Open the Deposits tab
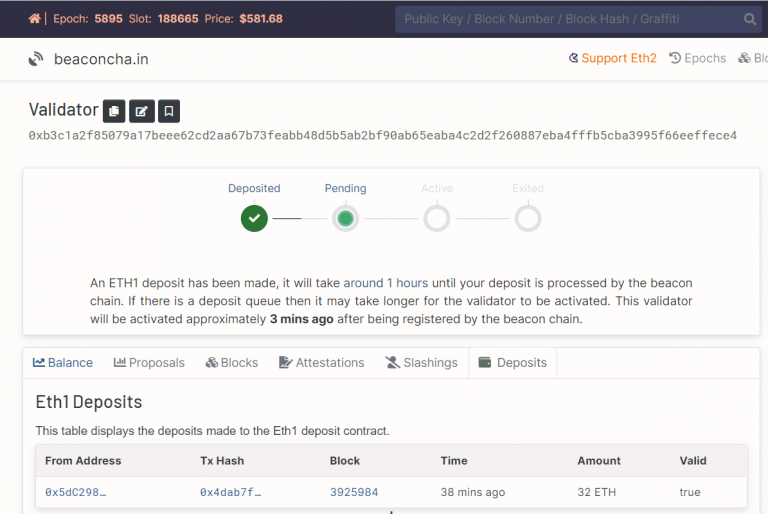This screenshot has height=514, width=768. [512, 363]
